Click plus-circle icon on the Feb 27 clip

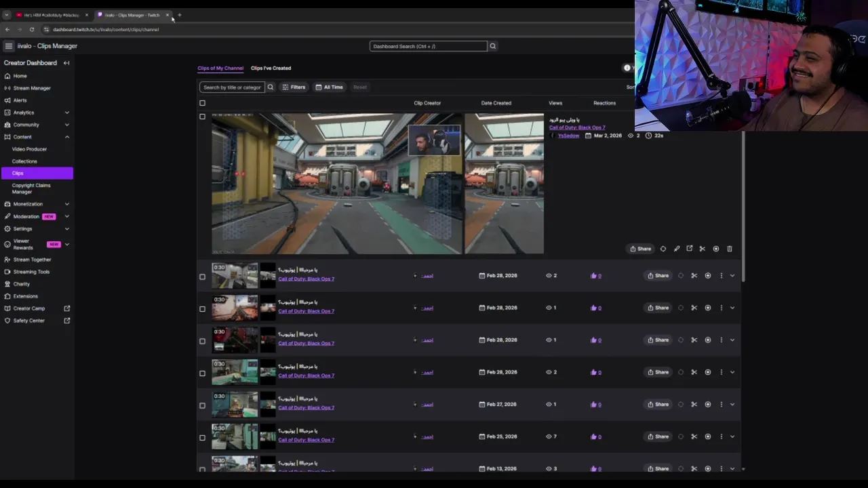click(708, 405)
